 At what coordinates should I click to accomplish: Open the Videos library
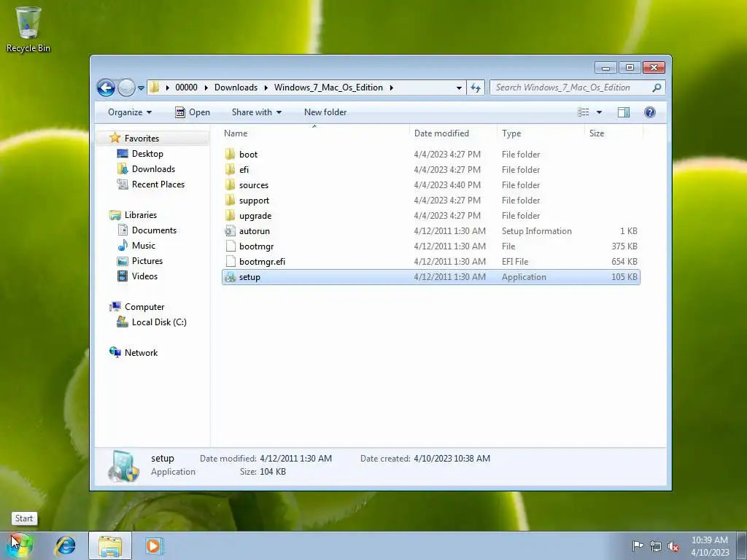coord(144,276)
